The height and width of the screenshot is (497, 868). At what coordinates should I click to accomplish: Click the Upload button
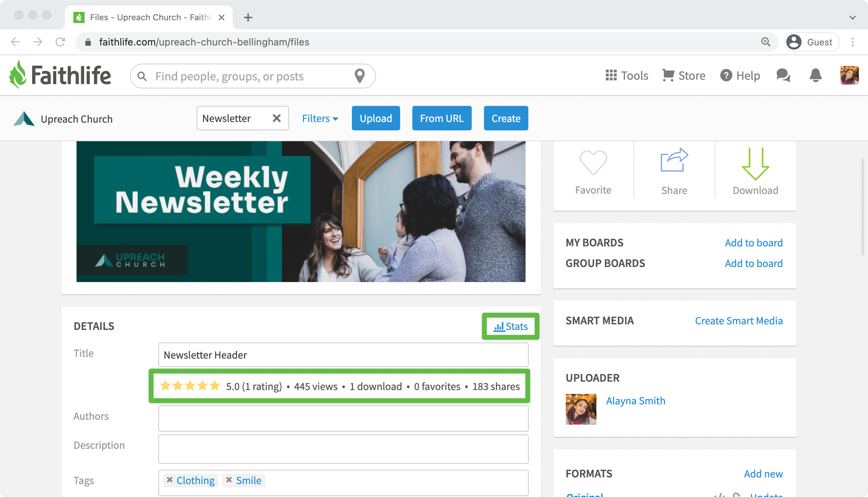click(x=376, y=118)
